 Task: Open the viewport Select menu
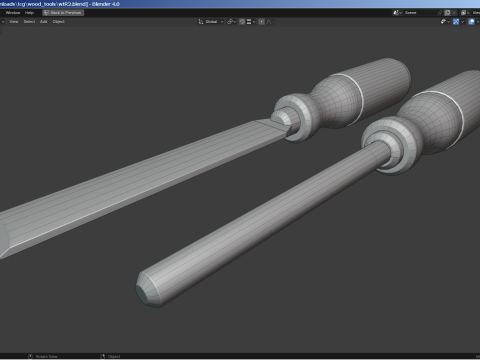coord(29,22)
